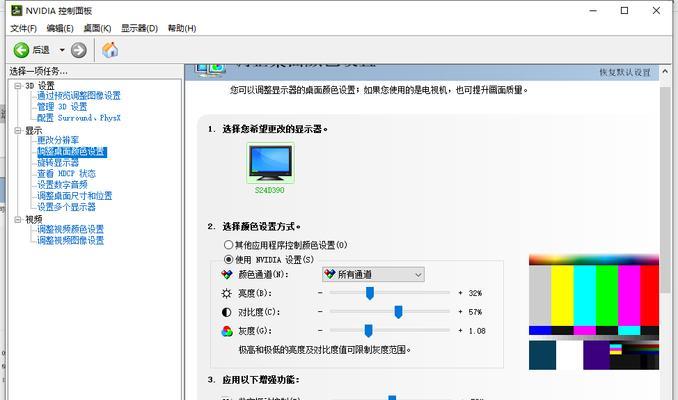Viewport: 678px width, 400px height.
Task: Click the 32% brightness value
Action: [475, 293]
